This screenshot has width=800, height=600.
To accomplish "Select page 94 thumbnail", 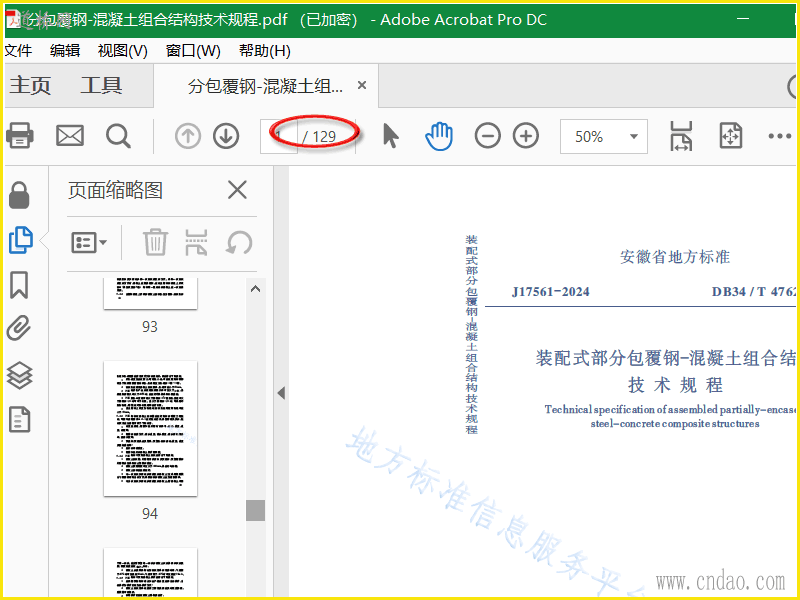I will [150, 428].
